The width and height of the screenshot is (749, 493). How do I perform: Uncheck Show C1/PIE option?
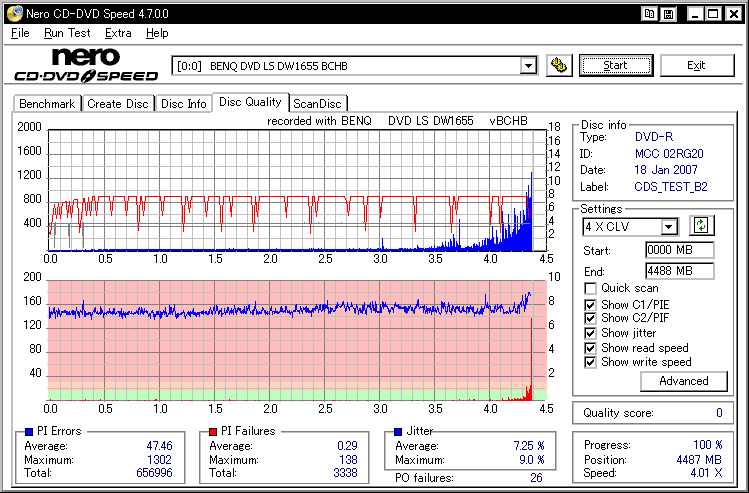590,304
